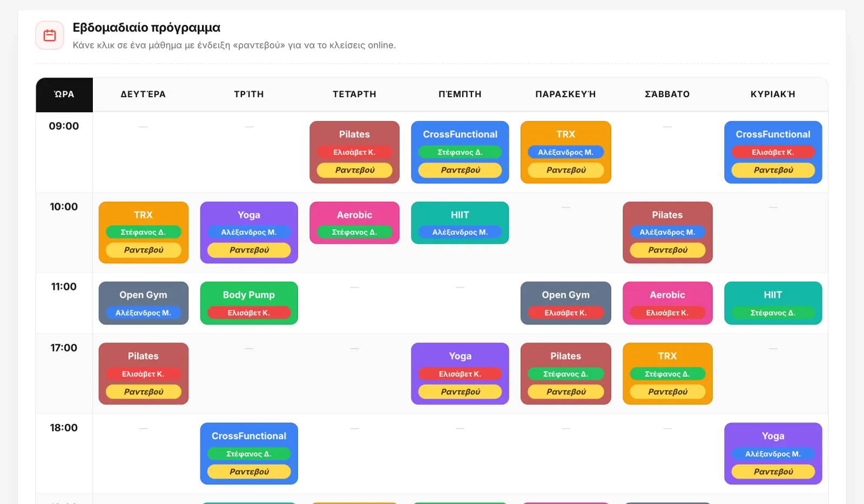Click trainer tag Ελισάβετ Κ. on Body Pump
Screen dimensions: 864x504
(x=249, y=313)
